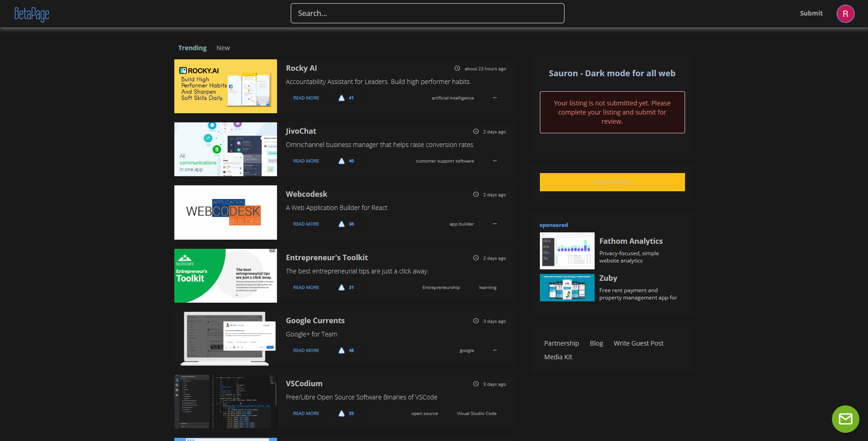
Task: Filter by artificial intelligence tag
Action: [453, 98]
